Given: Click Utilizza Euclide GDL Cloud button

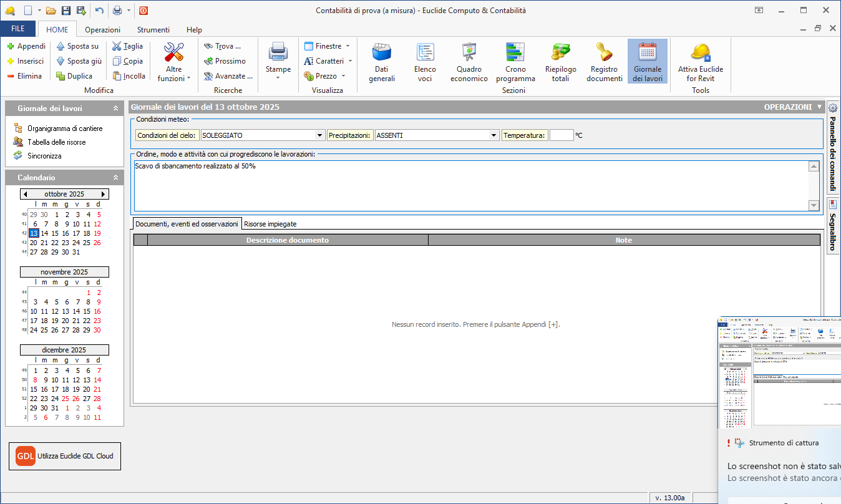Looking at the screenshot, I should pyautogui.click(x=64, y=456).
